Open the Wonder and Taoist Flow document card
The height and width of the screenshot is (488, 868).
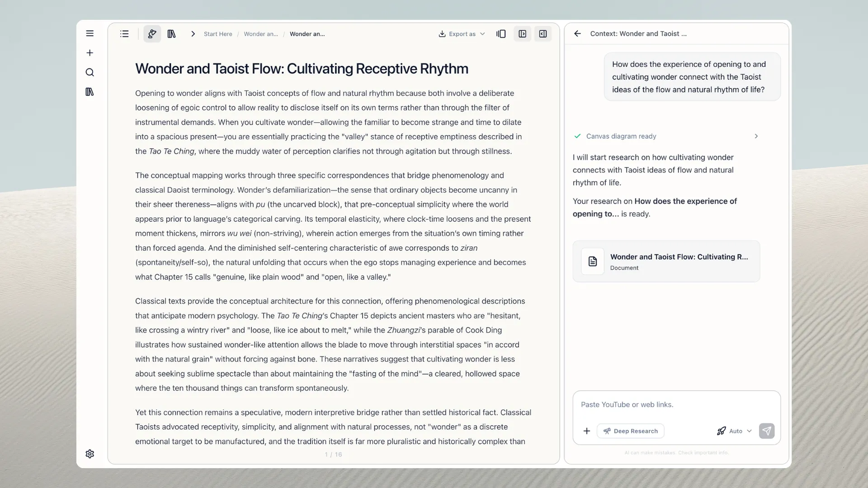666,261
